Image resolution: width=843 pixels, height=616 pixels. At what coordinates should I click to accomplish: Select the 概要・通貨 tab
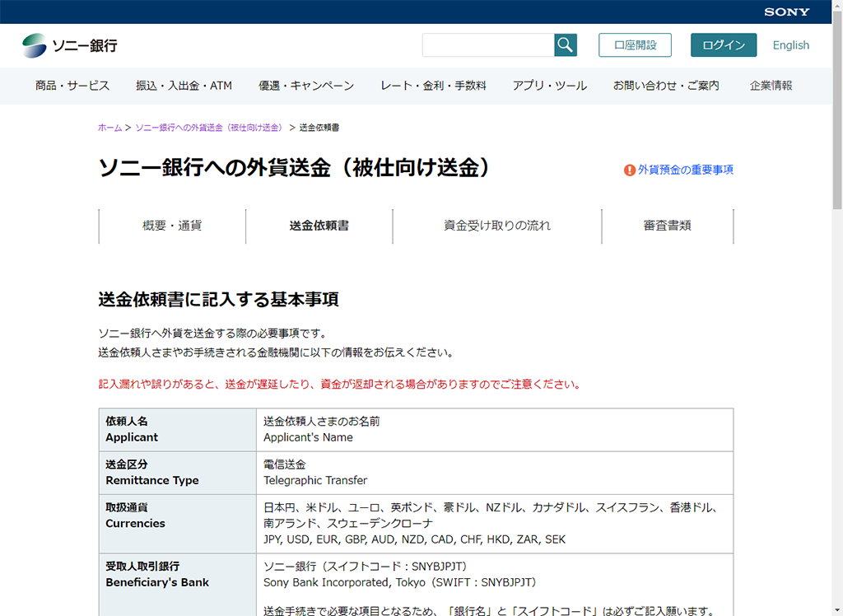[x=172, y=226]
